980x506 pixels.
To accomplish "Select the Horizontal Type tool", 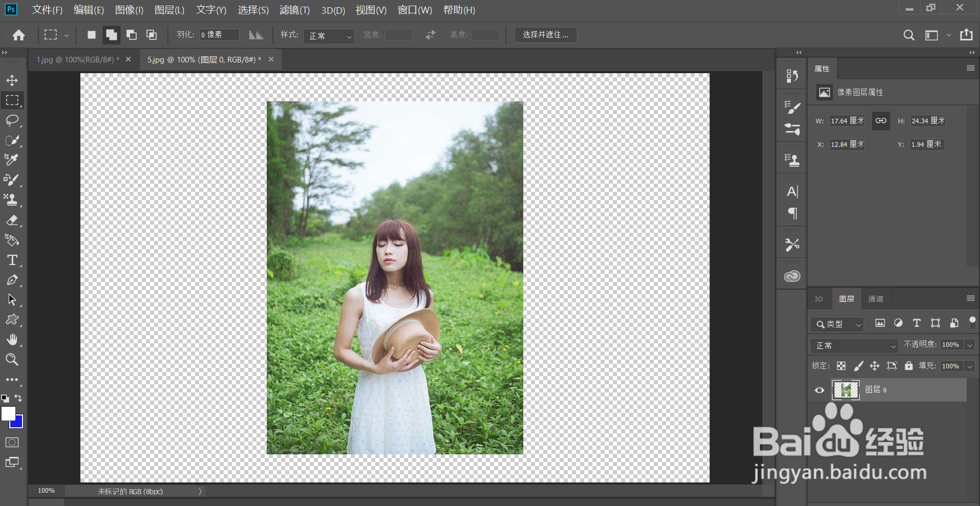I will click(12, 260).
